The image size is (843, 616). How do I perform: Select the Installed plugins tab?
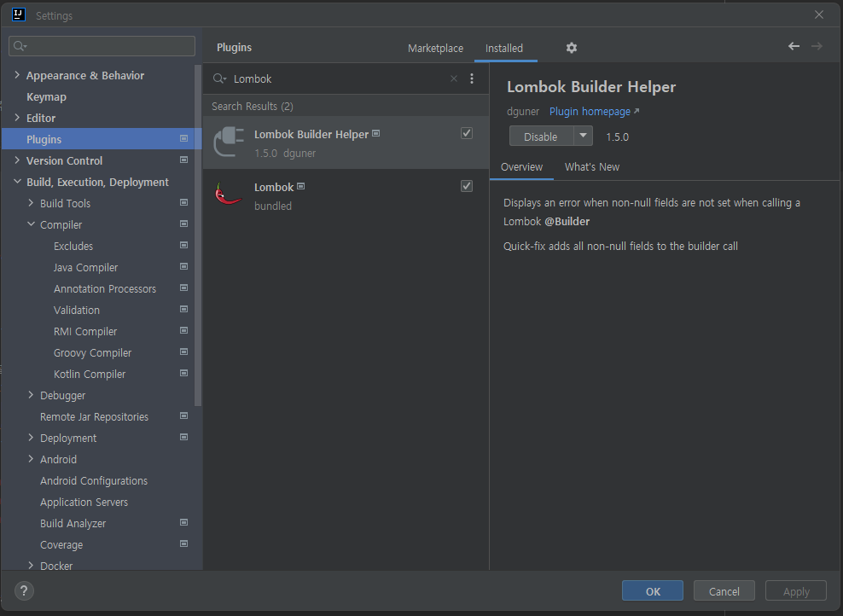coord(503,48)
